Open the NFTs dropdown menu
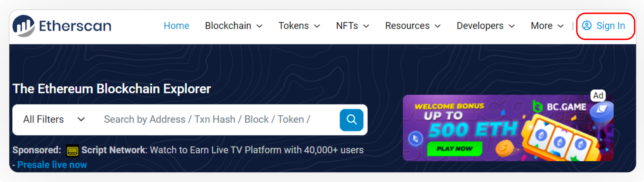Image resolution: width=644 pixels, height=182 pixels. [x=352, y=26]
